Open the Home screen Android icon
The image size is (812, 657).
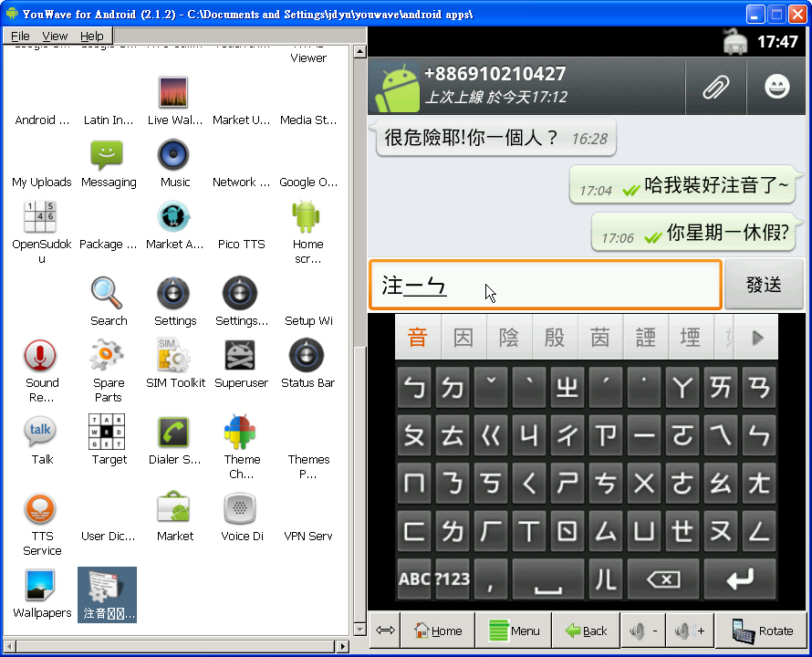pyautogui.click(x=306, y=216)
